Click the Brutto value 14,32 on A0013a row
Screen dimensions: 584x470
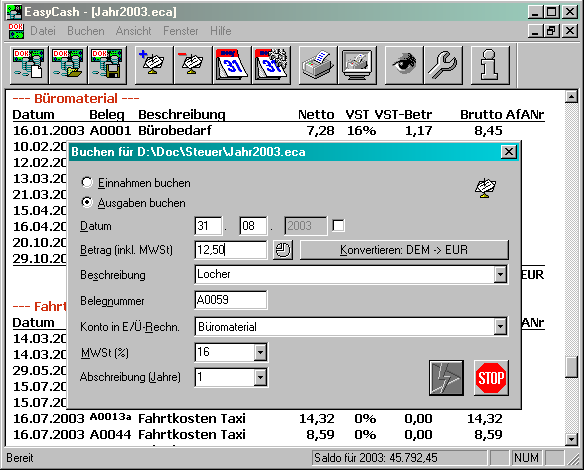coord(485,419)
